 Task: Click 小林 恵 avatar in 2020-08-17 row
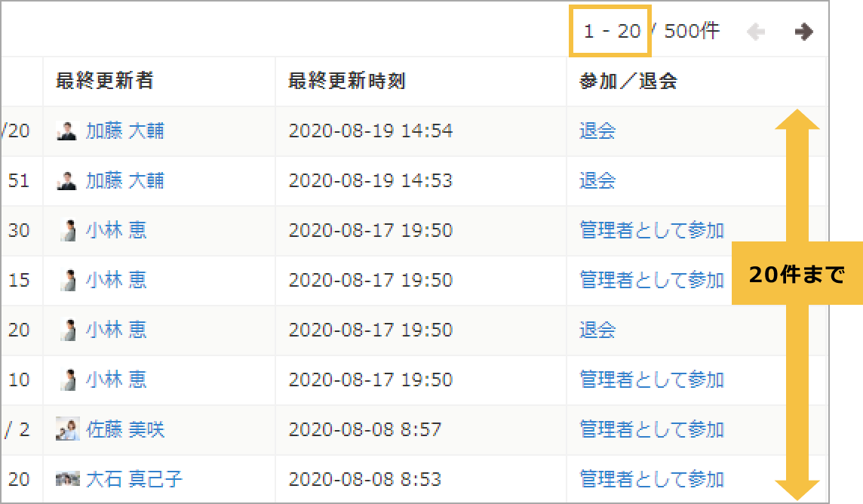[67, 230]
